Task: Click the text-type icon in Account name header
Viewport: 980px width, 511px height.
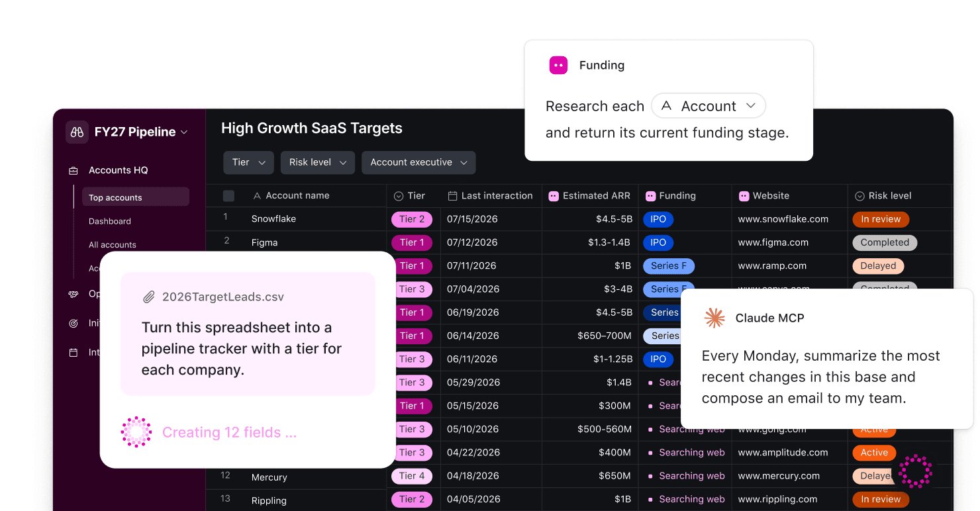Action: pyautogui.click(x=257, y=196)
